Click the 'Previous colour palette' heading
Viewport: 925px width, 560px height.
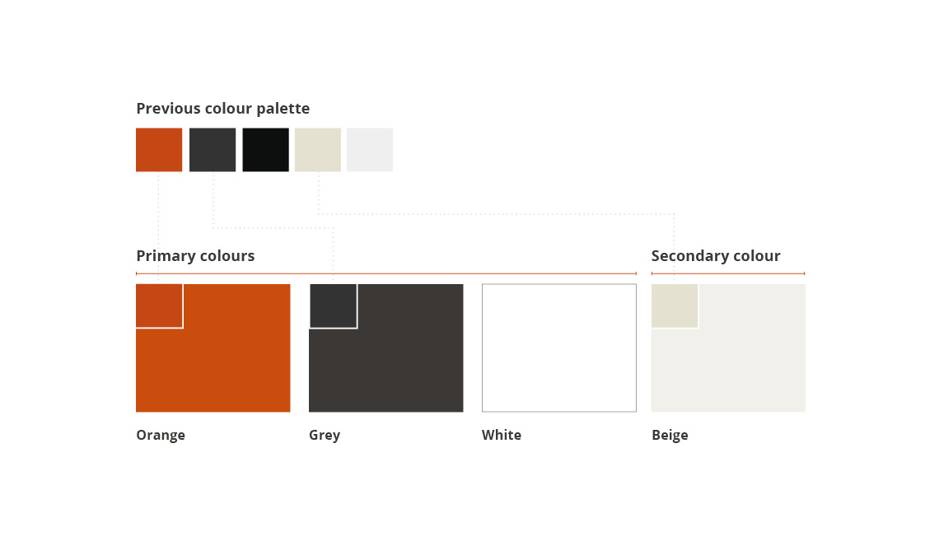point(223,109)
